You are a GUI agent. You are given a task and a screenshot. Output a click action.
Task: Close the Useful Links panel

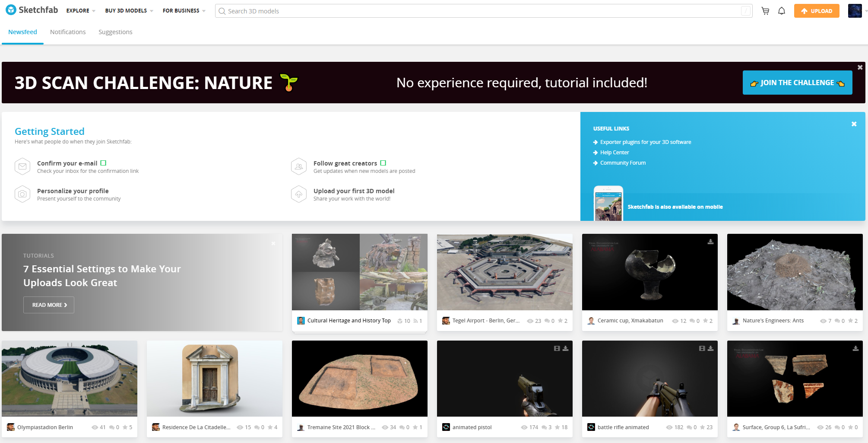point(854,124)
